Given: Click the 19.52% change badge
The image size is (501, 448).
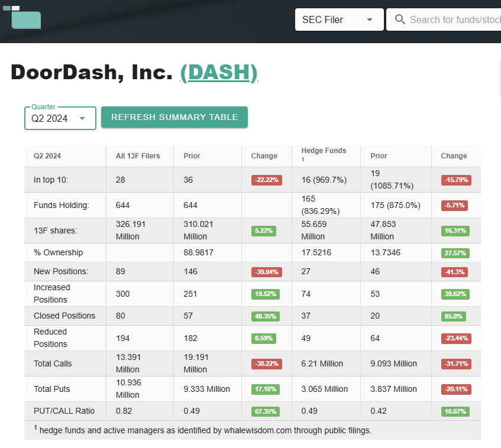Looking at the screenshot, I should click(x=266, y=294).
